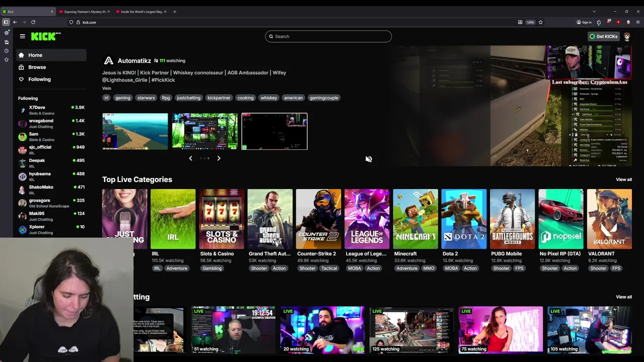The height and width of the screenshot is (362, 644).
Task: Show next featured stream with right arrow
Action: 218,158
